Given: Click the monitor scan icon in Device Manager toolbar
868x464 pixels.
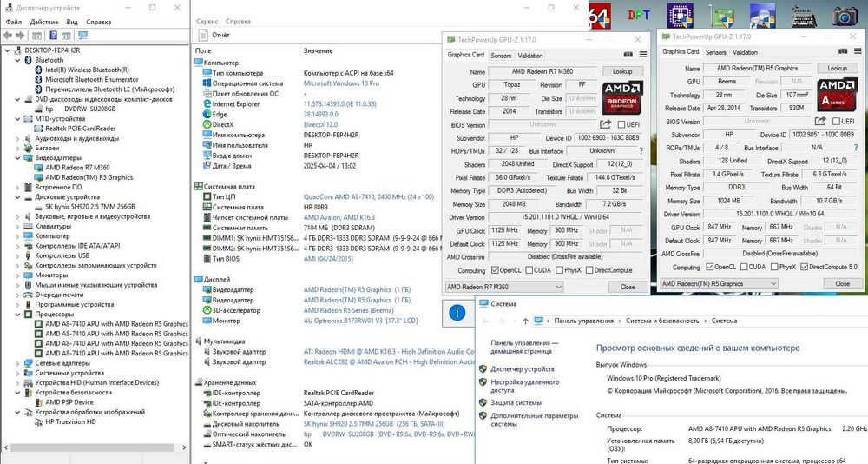Looking at the screenshot, I should coord(83,36).
